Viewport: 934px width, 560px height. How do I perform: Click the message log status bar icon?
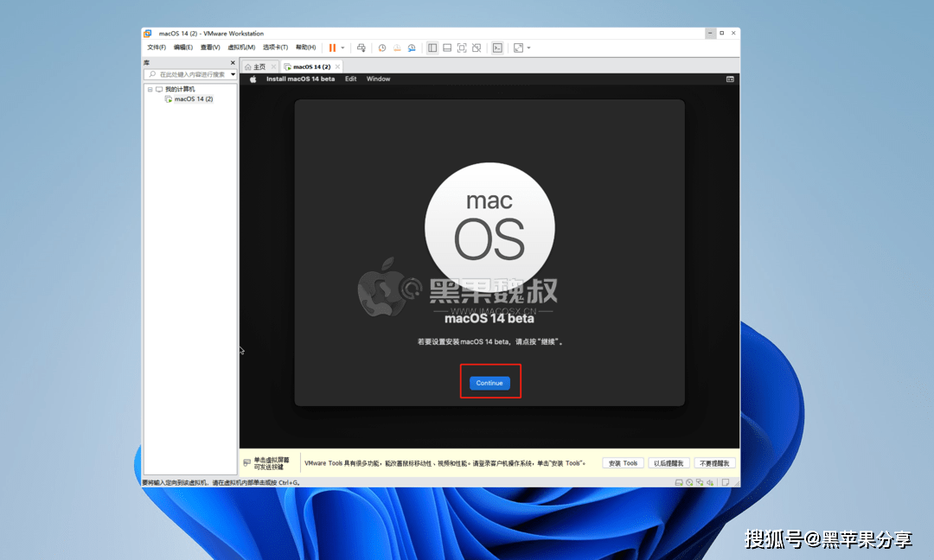click(726, 482)
